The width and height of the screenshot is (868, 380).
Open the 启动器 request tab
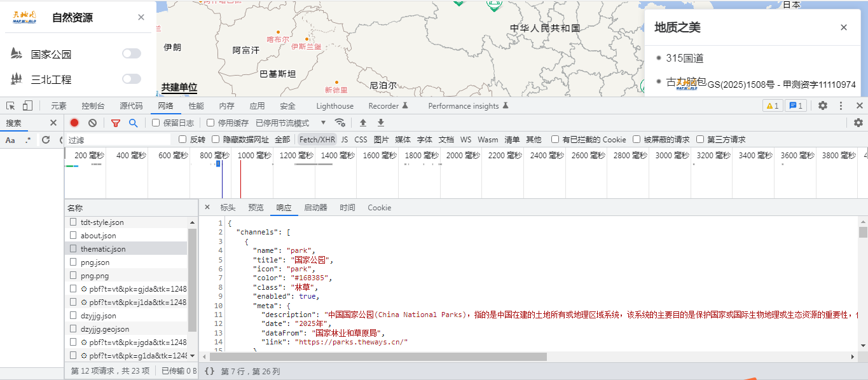(x=315, y=207)
